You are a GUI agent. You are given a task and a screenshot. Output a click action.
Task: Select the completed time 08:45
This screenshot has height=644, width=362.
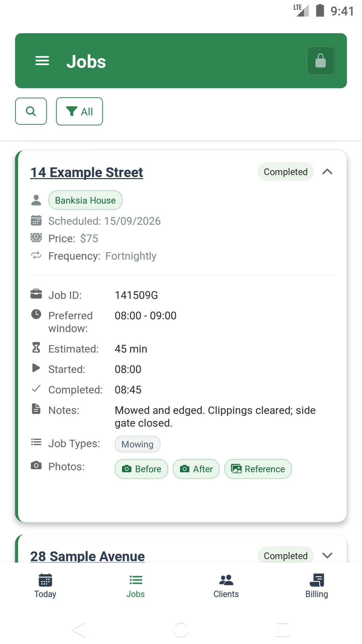coord(128,390)
